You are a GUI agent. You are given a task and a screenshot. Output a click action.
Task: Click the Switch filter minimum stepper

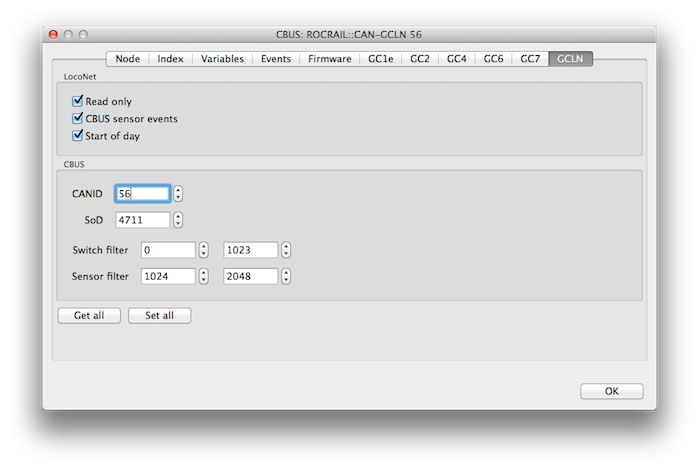[204, 250]
